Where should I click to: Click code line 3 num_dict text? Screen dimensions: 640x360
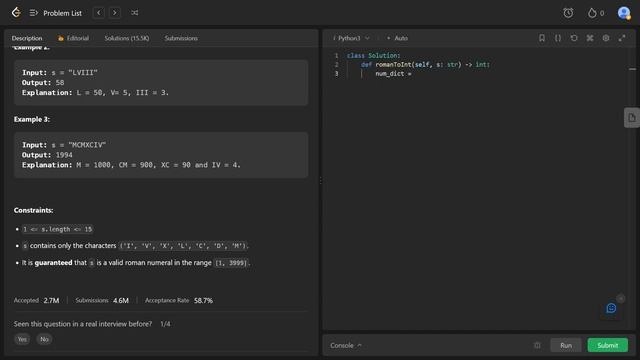pos(393,74)
